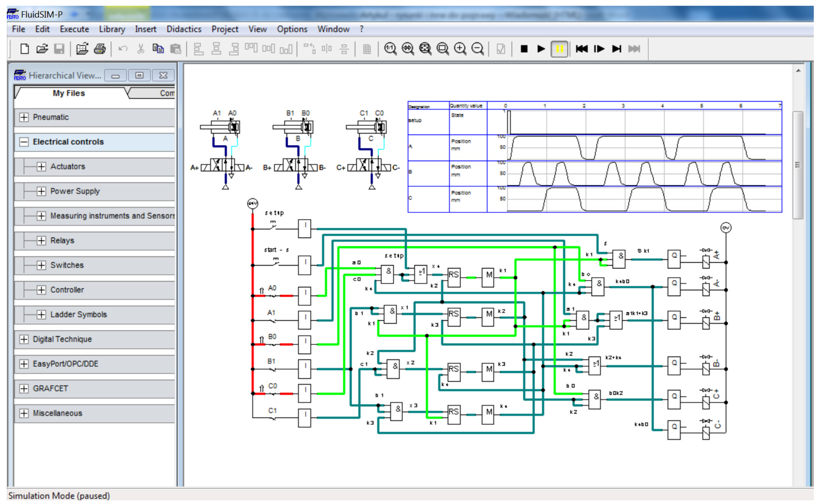Click the Zoom In magnifier icon
This screenshot has height=504, width=820.
460,49
